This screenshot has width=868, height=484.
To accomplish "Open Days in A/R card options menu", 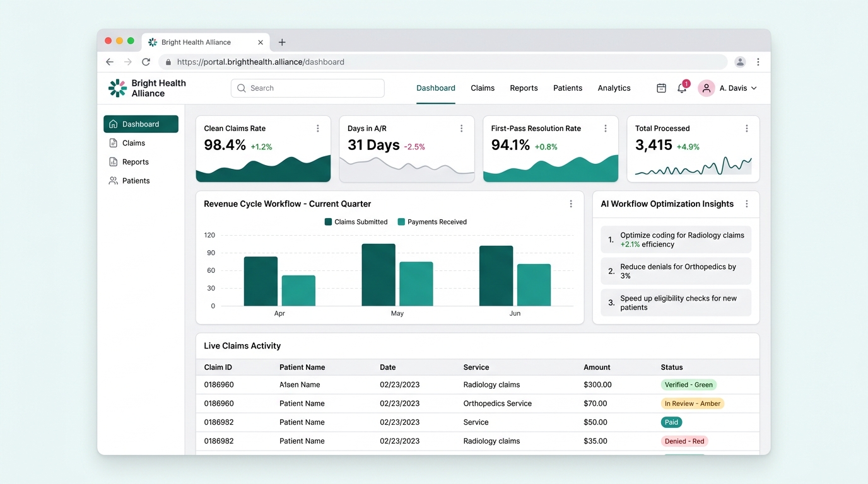I will (x=461, y=128).
